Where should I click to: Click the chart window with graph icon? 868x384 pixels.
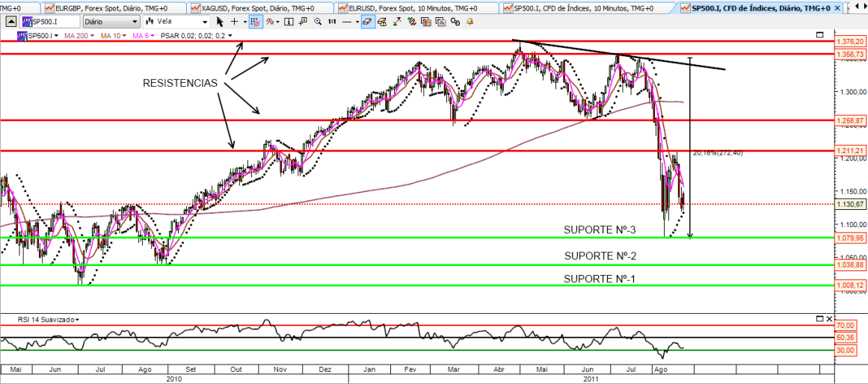[x=440, y=22]
